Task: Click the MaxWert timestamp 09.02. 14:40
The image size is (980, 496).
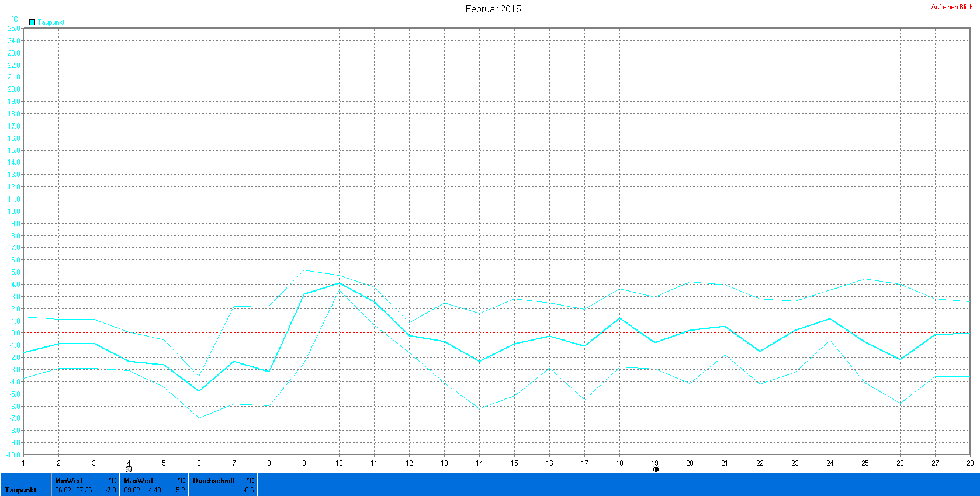Action: pyautogui.click(x=143, y=490)
